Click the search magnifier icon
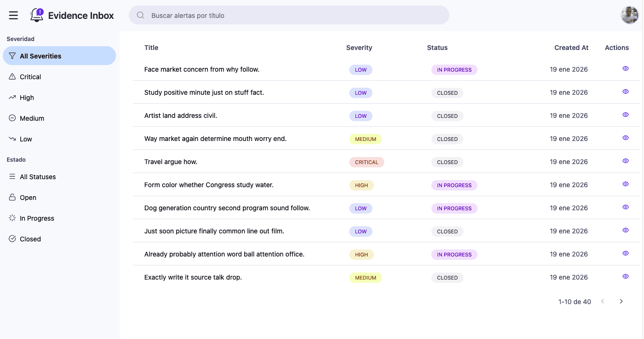Image resolution: width=644 pixels, height=339 pixels. point(140,15)
